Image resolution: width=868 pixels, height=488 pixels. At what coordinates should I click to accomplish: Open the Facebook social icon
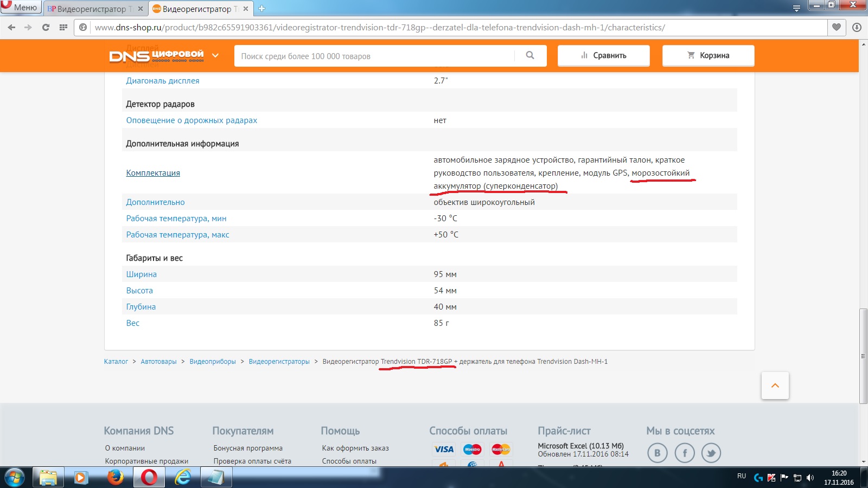(685, 453)
